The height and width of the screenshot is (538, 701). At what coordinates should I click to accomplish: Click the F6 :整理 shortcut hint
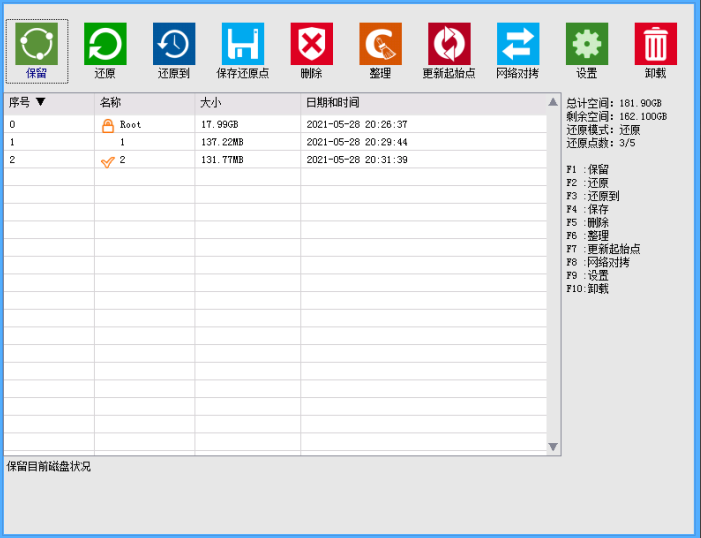coord(587,236)
